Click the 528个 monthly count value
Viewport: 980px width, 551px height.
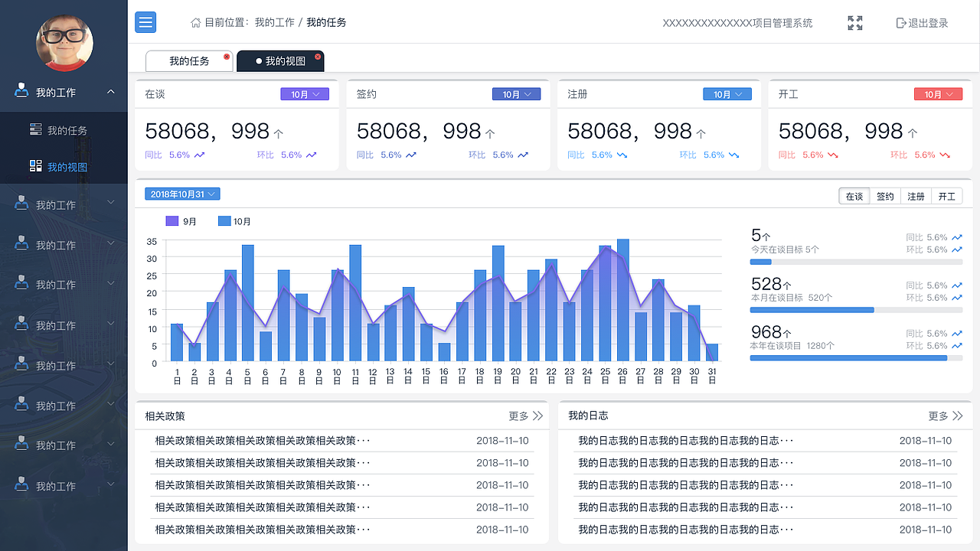(771, 285)
